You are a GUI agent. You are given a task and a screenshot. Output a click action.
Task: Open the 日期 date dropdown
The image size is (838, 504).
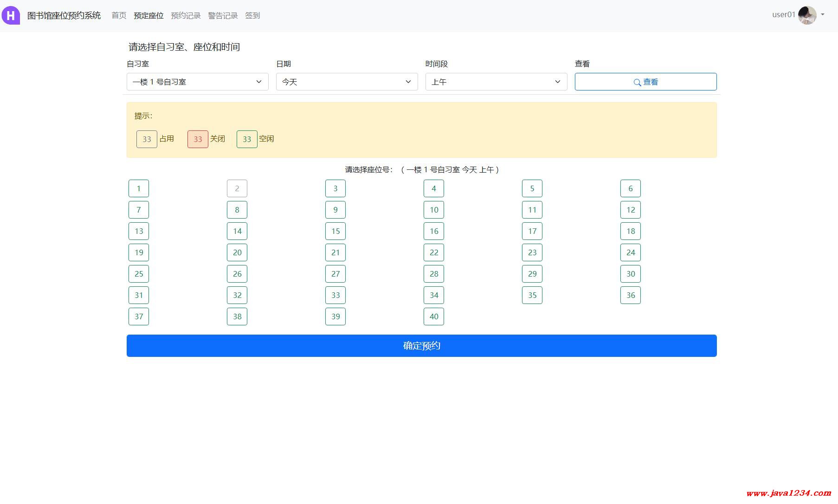(347, 82)
